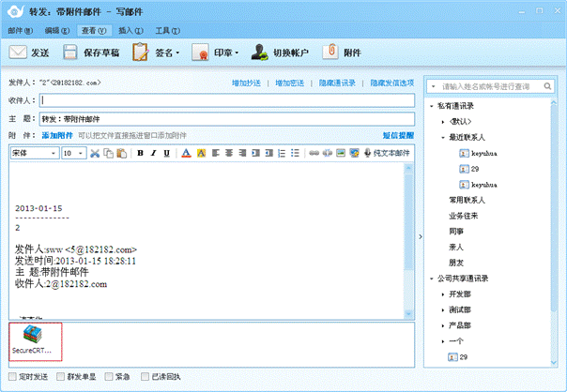Apply underline formatting
Screen dimensions: 567x392
click(167, 153)
